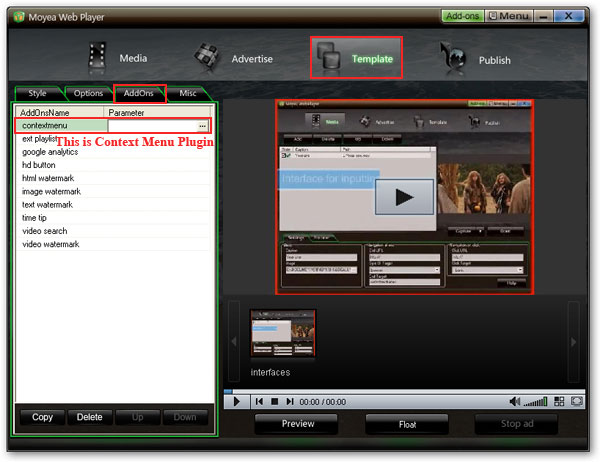This screenshot has width=600, height=462.
Task: Toggle the playlist grid view icon
Action: pyautogui.click(x=559, y=401)
